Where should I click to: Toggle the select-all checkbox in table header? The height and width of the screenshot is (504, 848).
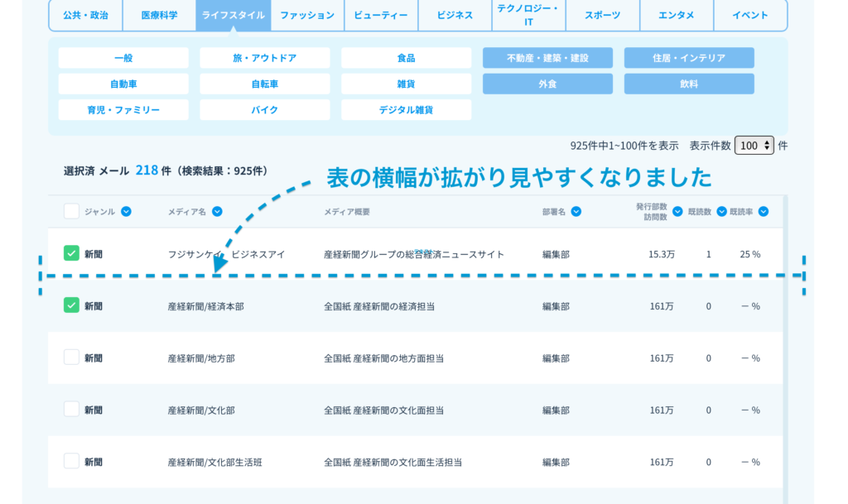click(x=71, y=211)
